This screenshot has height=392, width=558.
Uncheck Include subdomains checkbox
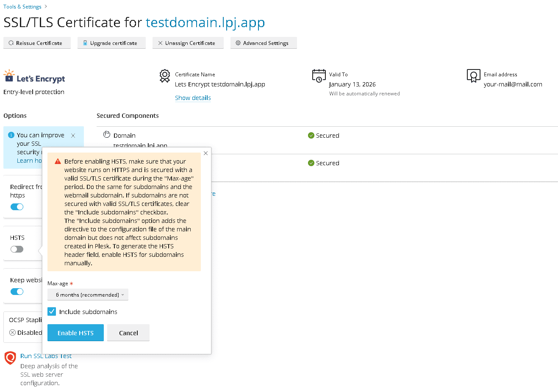tap(52, 311)
